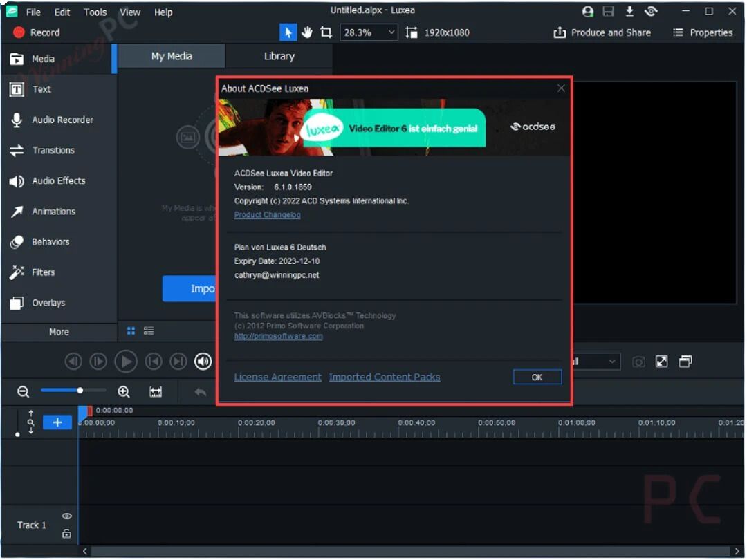Switch to the Library tab

pos(279,56)
